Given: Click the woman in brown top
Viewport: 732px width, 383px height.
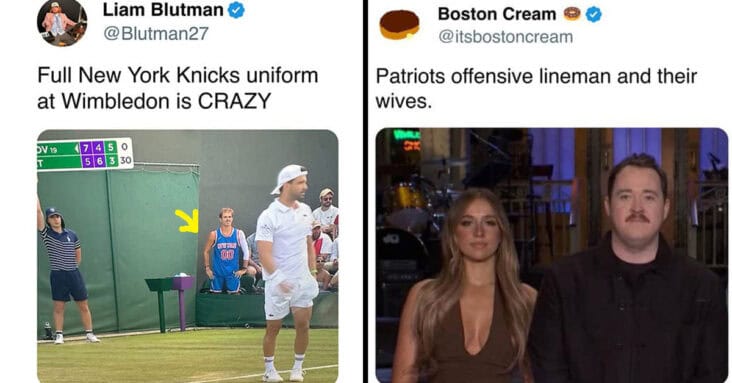Looking at the screenshot, I should (x=465, y=287).
